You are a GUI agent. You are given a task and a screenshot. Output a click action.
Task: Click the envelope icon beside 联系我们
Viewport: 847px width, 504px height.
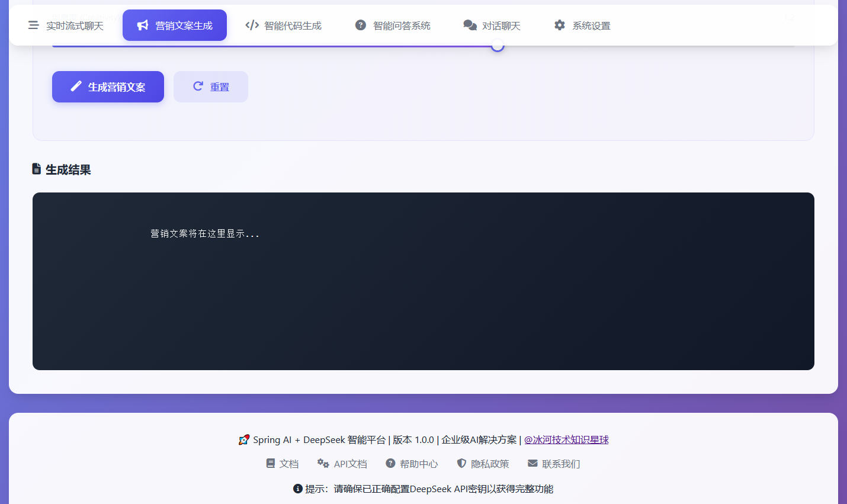[x=532, y=463]
